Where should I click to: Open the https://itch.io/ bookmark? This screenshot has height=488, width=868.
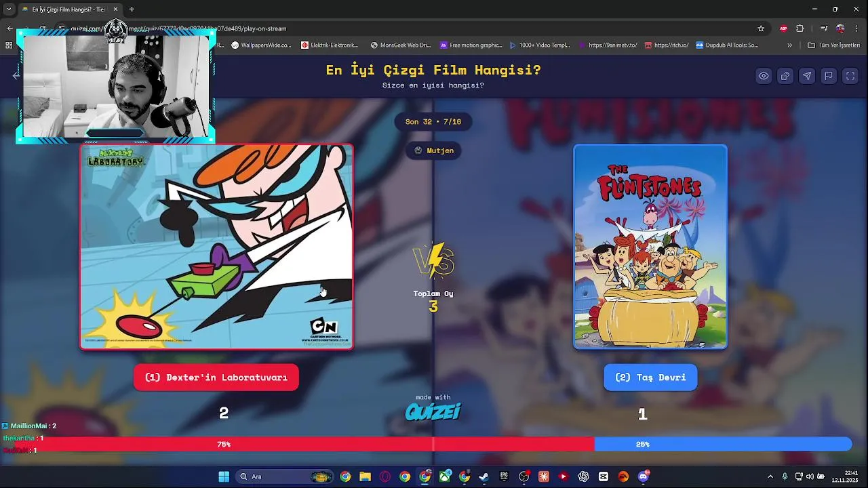pos(667,45)
